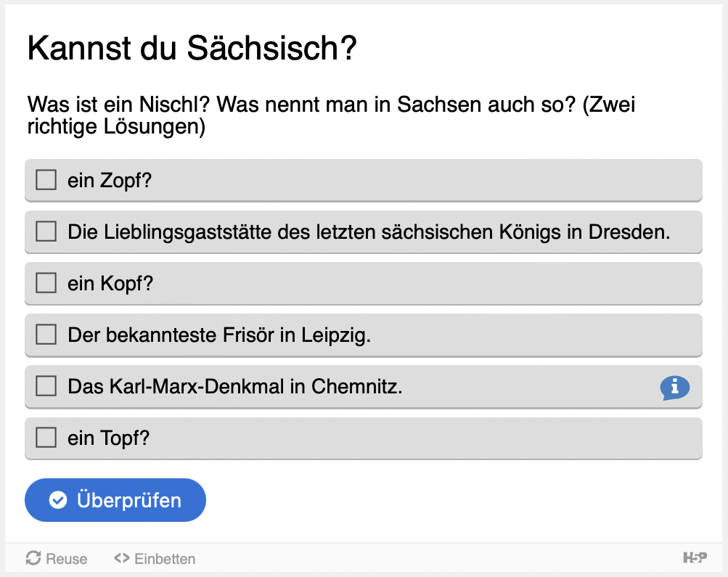
Task: Click the question text about Nischl
Action: coord(331,116)
